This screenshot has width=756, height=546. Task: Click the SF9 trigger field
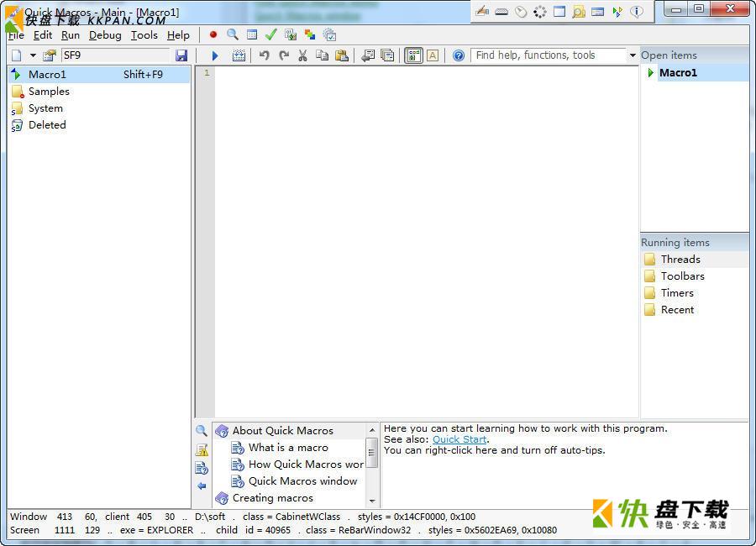[x=116, y=55]
